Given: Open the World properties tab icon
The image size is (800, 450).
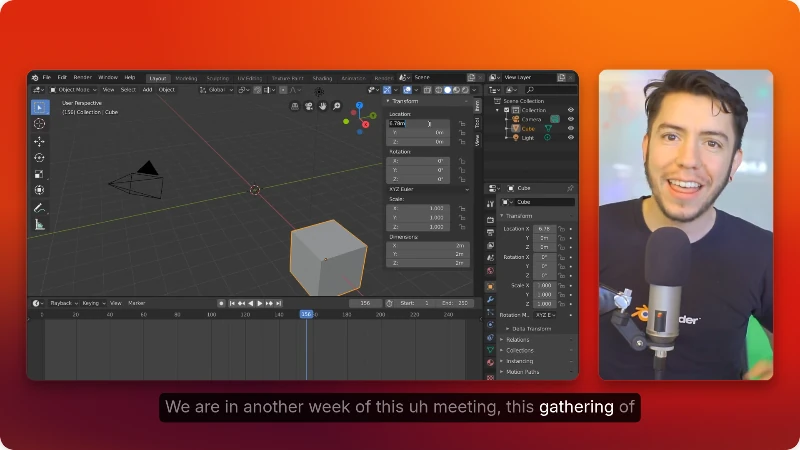Looking at the screenshot, I should tap(490, 271).
